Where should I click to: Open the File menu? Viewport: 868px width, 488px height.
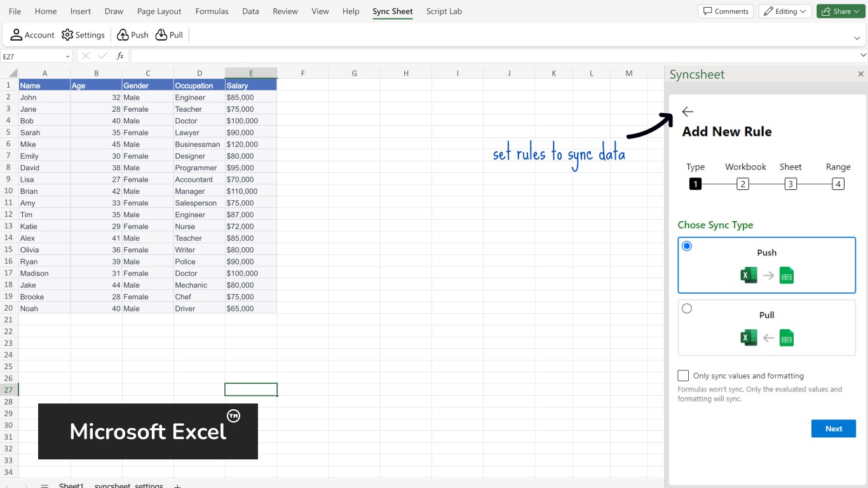[15, 11]
